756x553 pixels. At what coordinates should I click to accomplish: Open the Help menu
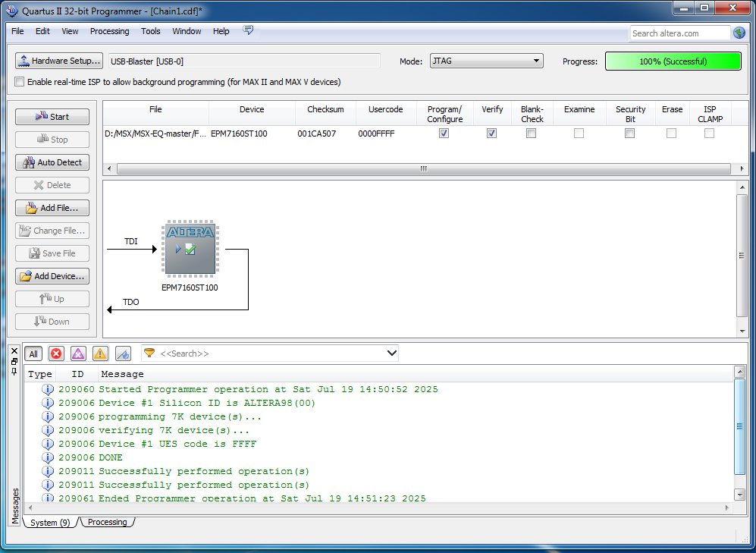221,31
